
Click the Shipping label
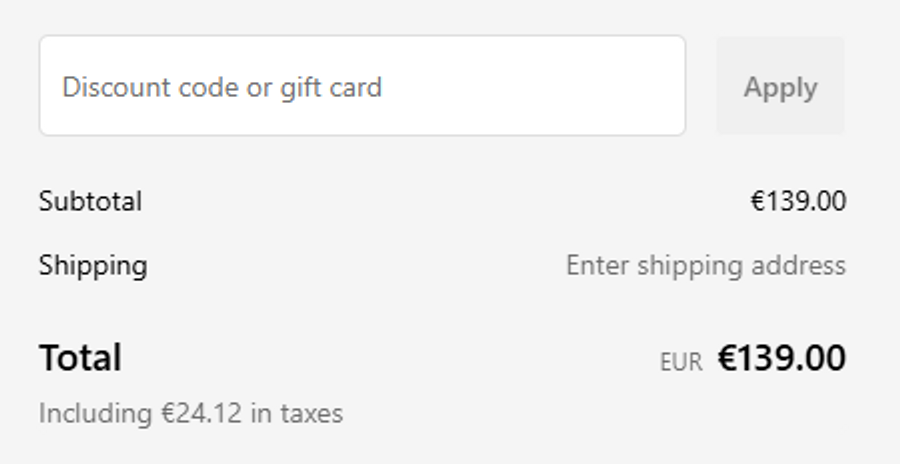[x=93, y=265]
